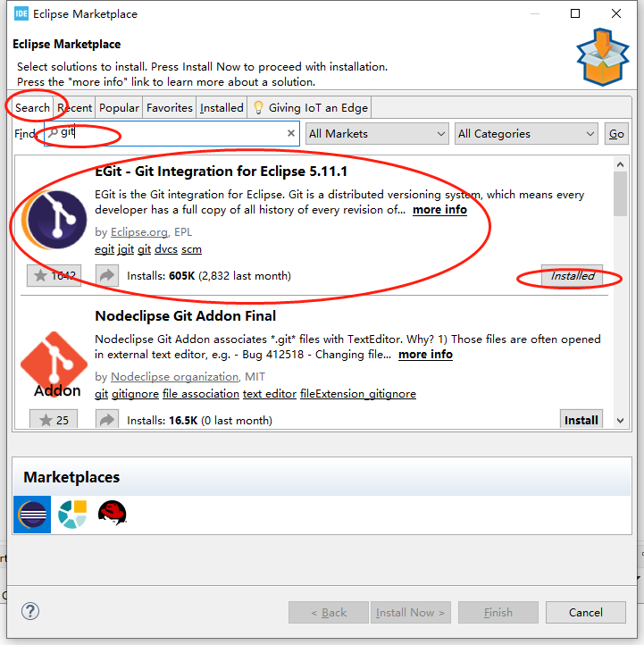Click the EGit logo thumbnail

point(54,220)
